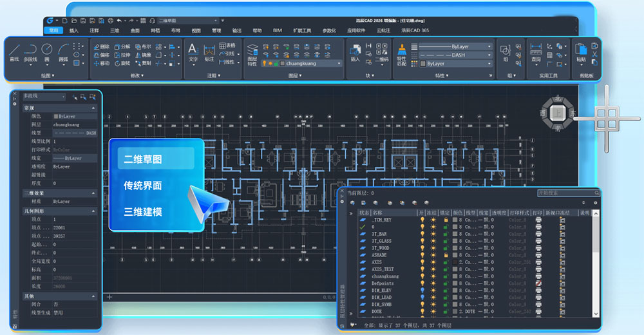Click the 引线 leader button
Viewport: 644px width, 335px height.
coord(227,54)
